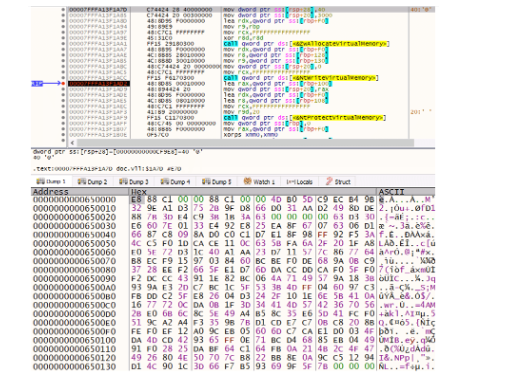Click the disassembly horizontal scrollbar track
Viewport: 524px width, 379px height.
pos(246,143)
